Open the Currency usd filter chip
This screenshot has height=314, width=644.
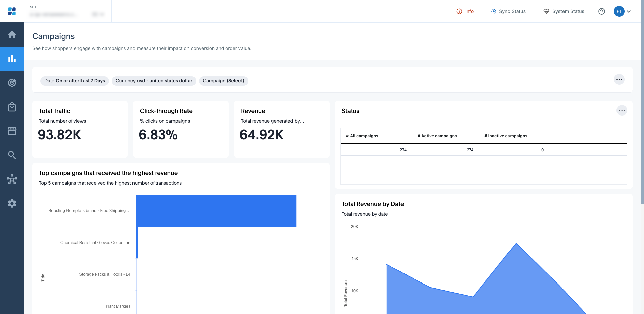point(154,81)
